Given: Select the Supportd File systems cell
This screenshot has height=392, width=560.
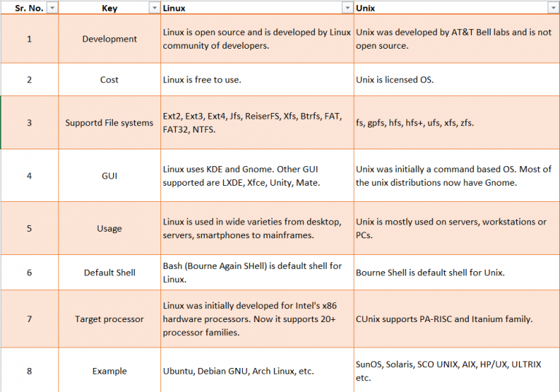Looking at the screenshot, I should click(109, 123).
